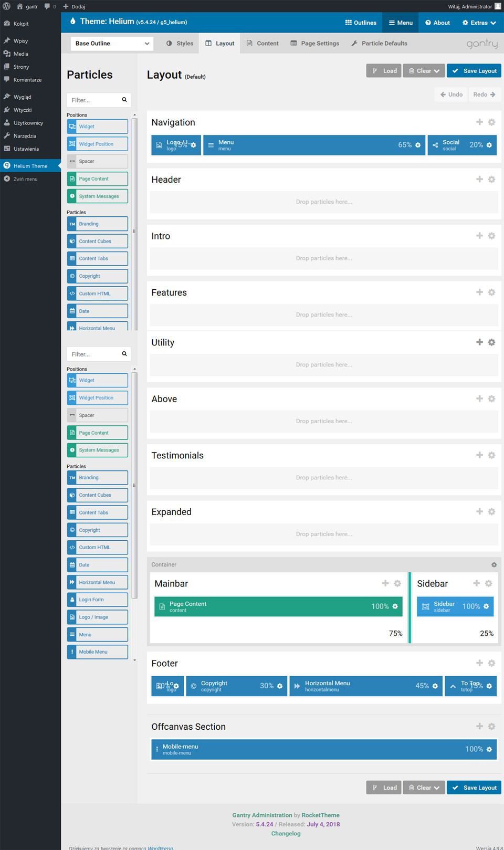This screenshot has width=504, height=850.
Task: Open gear settings for Sidebar particle
Action: [x=486, y=606]
